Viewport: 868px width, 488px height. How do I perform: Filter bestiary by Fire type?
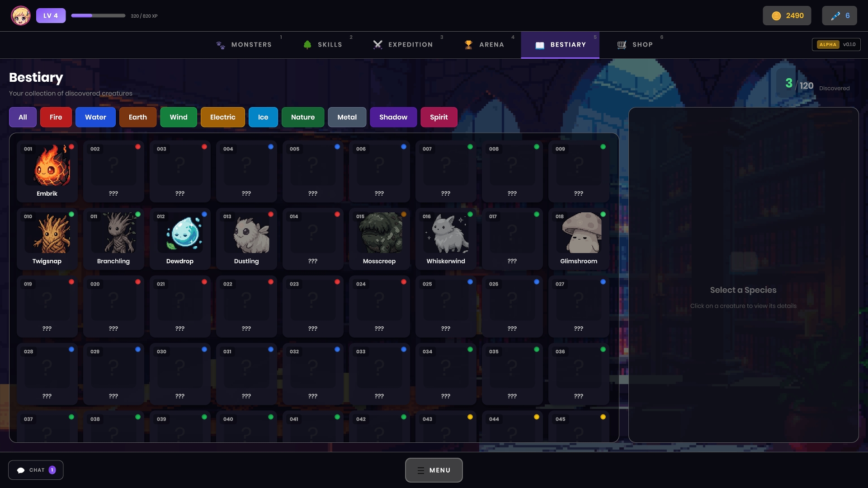pyautogui.click(x=56, y=117)
